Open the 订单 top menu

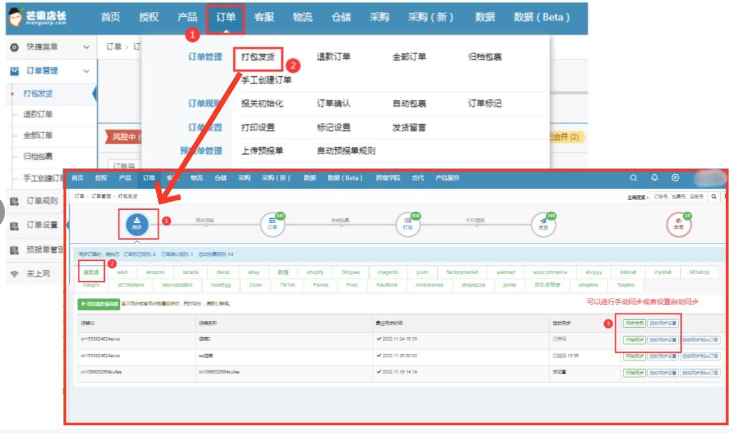click(225, 17)
